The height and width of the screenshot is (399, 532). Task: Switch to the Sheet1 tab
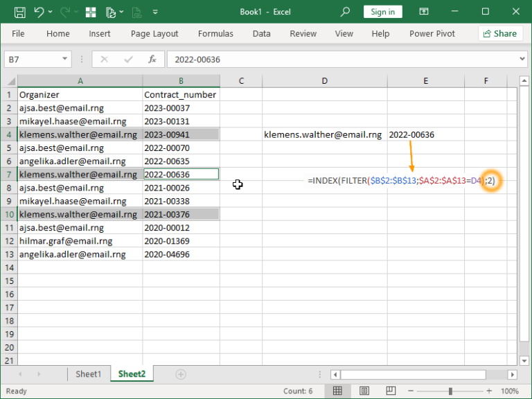pyautogui.click(x=89, y=374)
